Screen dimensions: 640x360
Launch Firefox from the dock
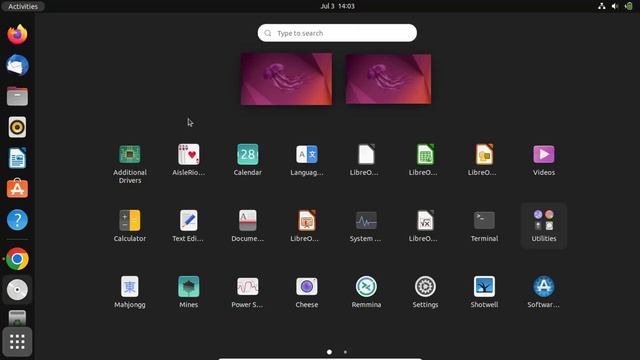click(17, 34)
